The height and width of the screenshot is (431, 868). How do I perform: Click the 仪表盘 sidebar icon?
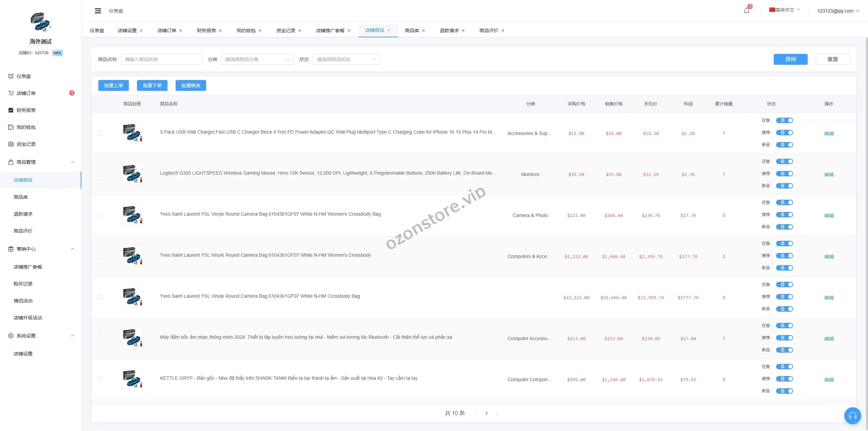11,76
